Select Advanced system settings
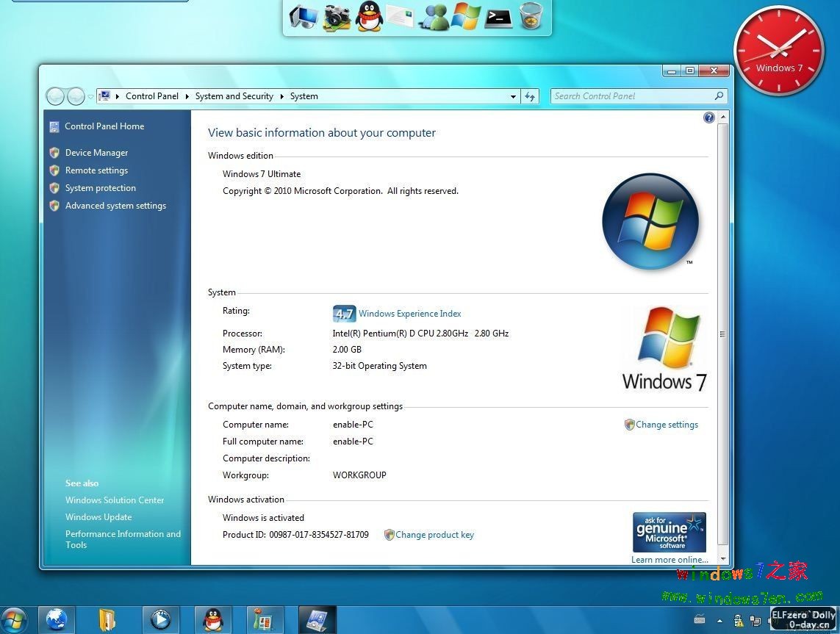840x634 pixels. [115, 205]
